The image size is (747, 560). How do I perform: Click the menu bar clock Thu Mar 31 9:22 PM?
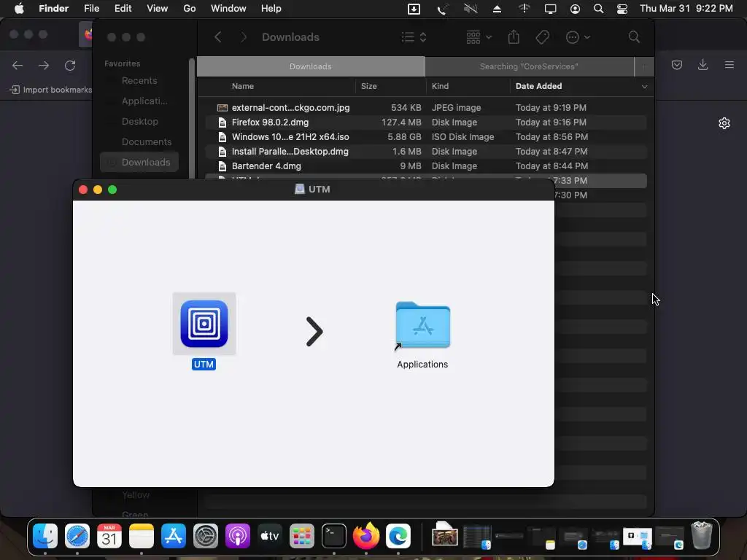(686, 9)
